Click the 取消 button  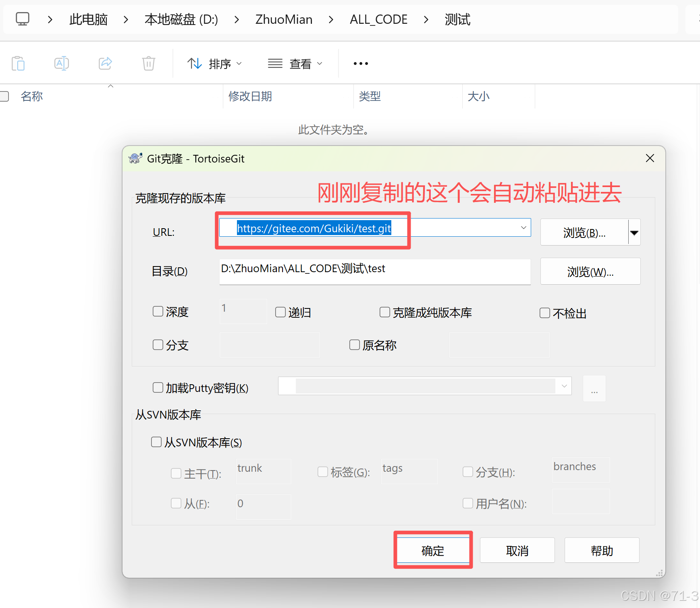pos(517,550)
